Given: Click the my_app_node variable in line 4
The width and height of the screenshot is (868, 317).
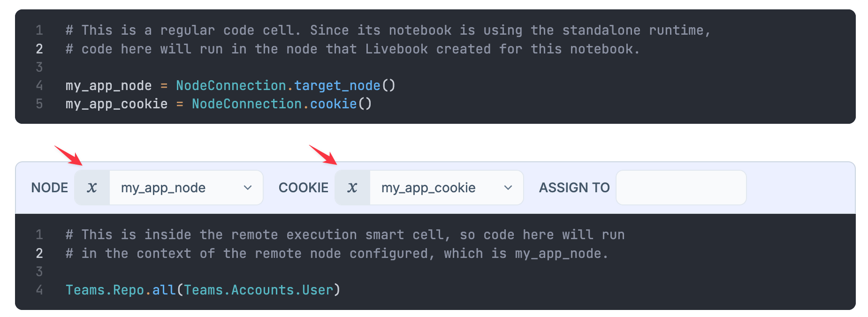Looking at the screenshot, I should click(x=108, y=85).
